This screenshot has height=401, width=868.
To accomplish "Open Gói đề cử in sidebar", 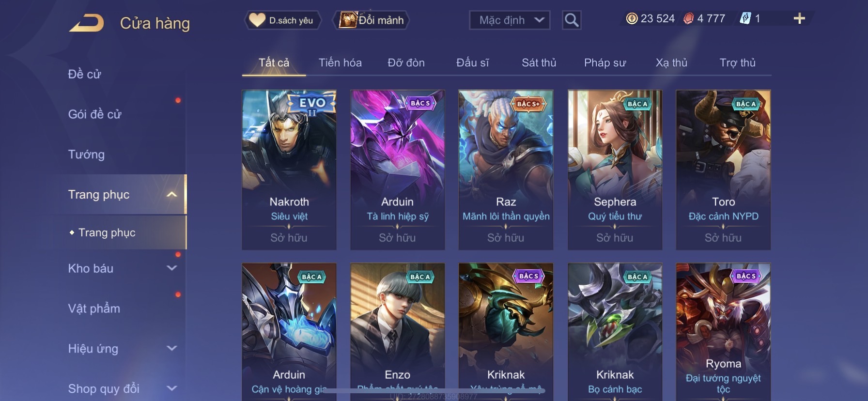I will pos(94,114).
